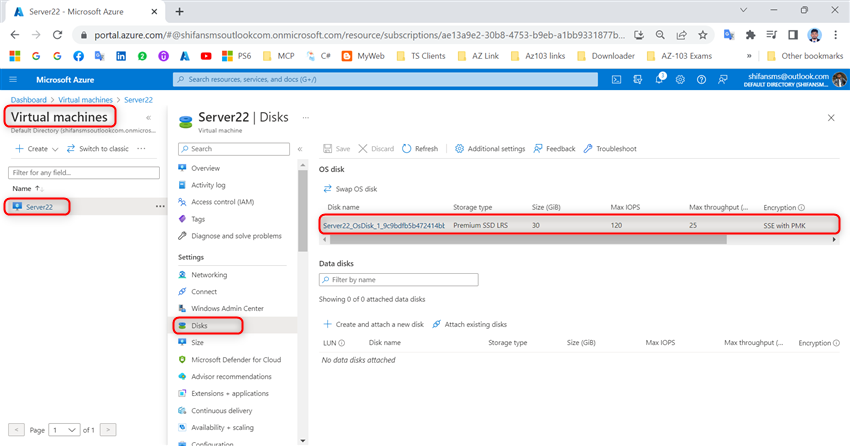Viewport: 850px width, 446px height.
Task: Bookmark this page with the star icon
Action: pyautogui.click(x=703, y=35)
